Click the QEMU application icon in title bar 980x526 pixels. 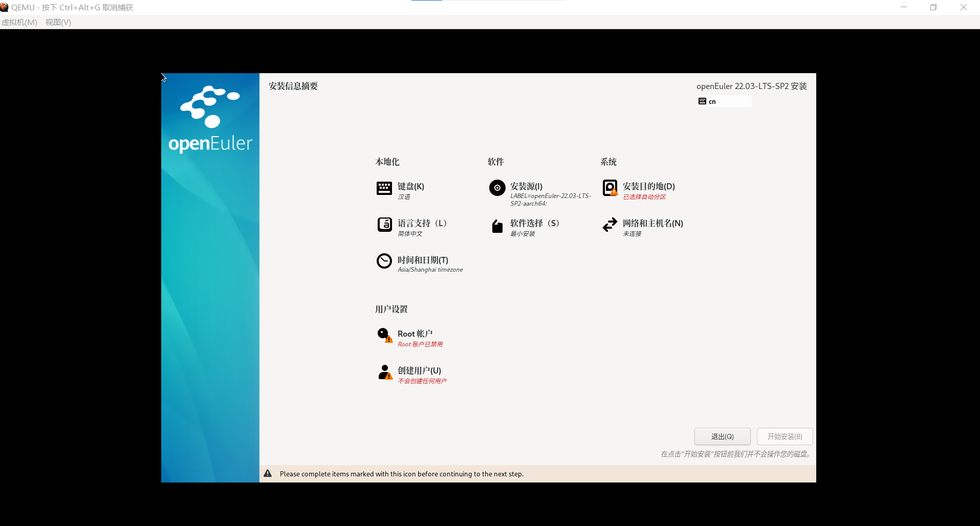click(5, 7)
